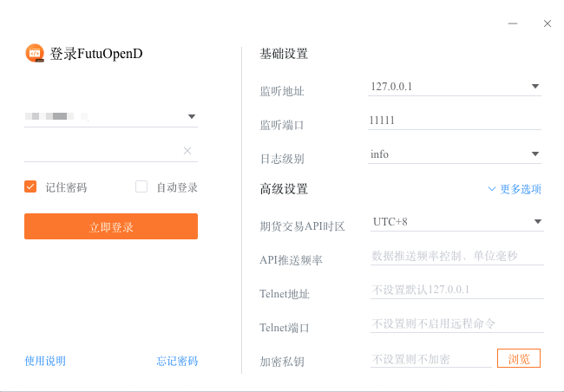The image size is (564, 392).
Task: Click 高级设置 heading text
Action: pos(284,189)
